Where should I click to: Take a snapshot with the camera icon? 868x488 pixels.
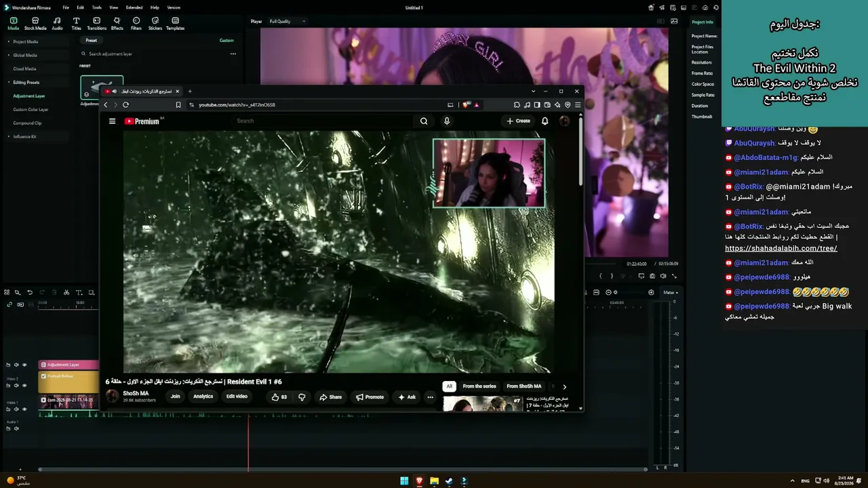click(x=652, y=276)
